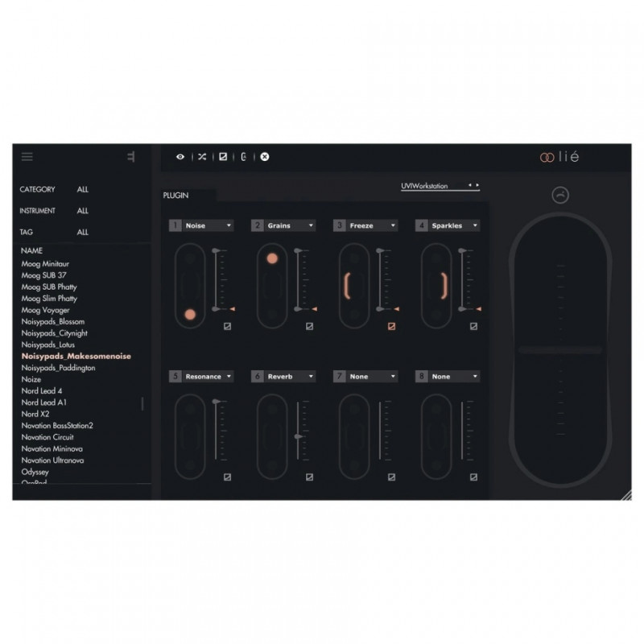
Task: Select preset Novation Circuit
Action: point(47,437)
